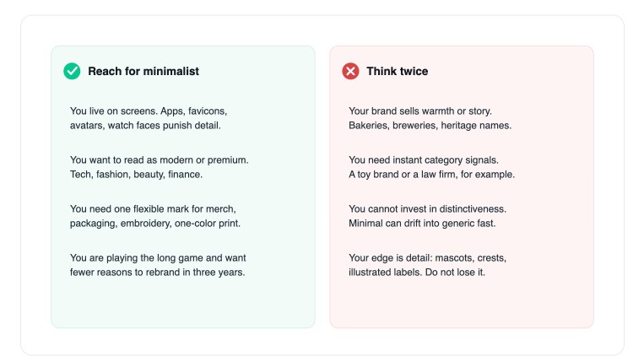Click 'You cannot invest in distinctiveness' text
644x362 pixels.
coord(428,208)
